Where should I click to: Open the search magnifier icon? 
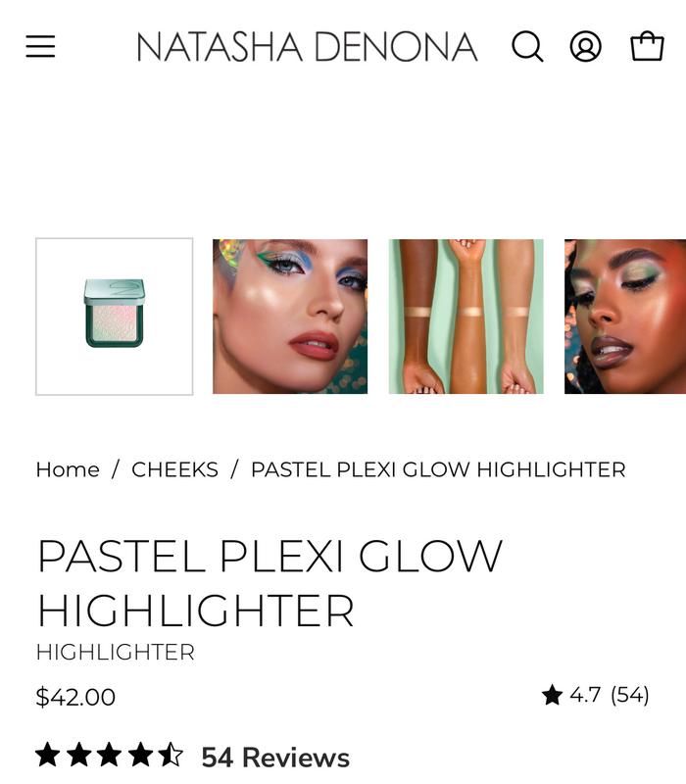[527, 46]
